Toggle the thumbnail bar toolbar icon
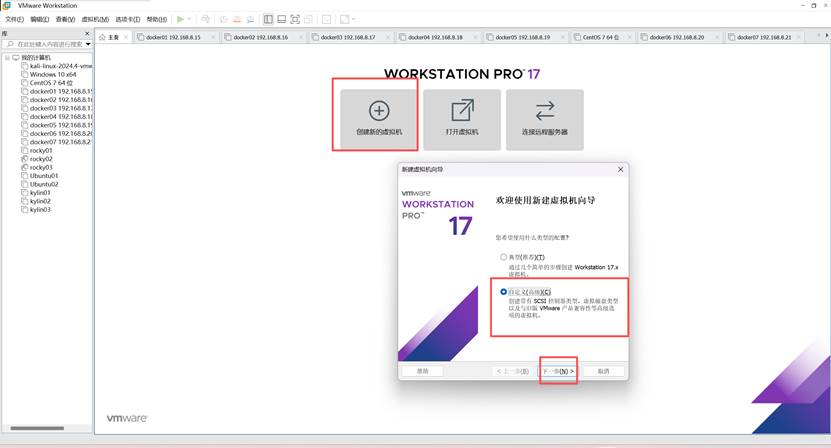 tap(281, 19)
